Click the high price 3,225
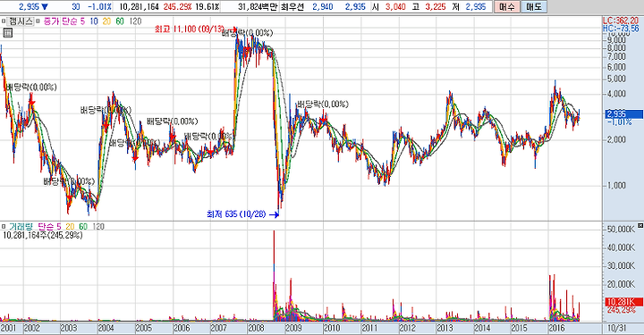The height and width of the screenshot is (335, 644). [436, 7]
